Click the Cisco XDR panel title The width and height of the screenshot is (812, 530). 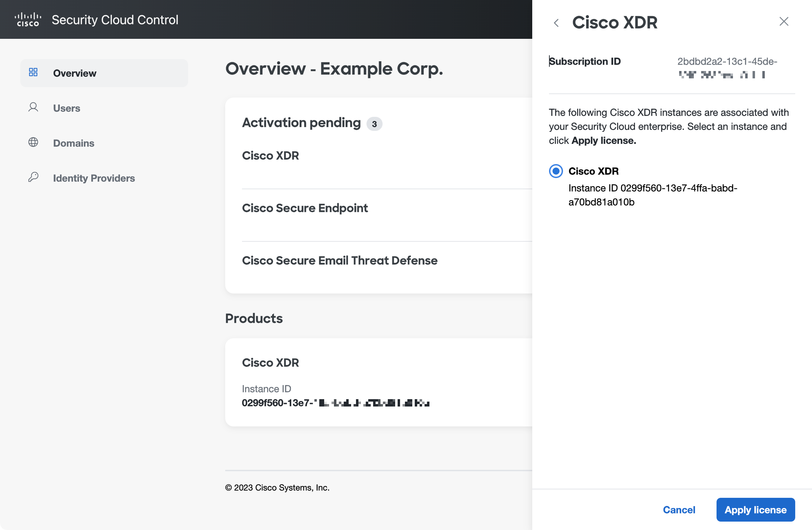[x=615, y=23]
